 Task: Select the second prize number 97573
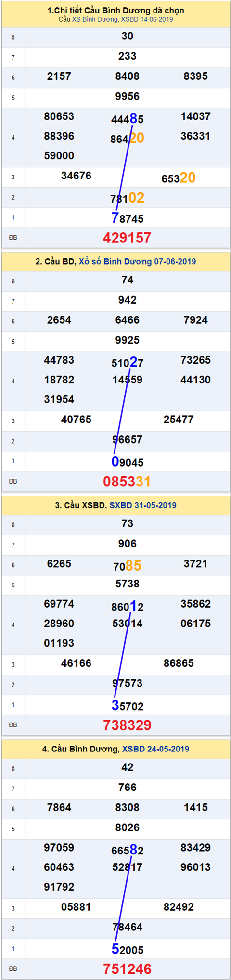pos(128,683)
